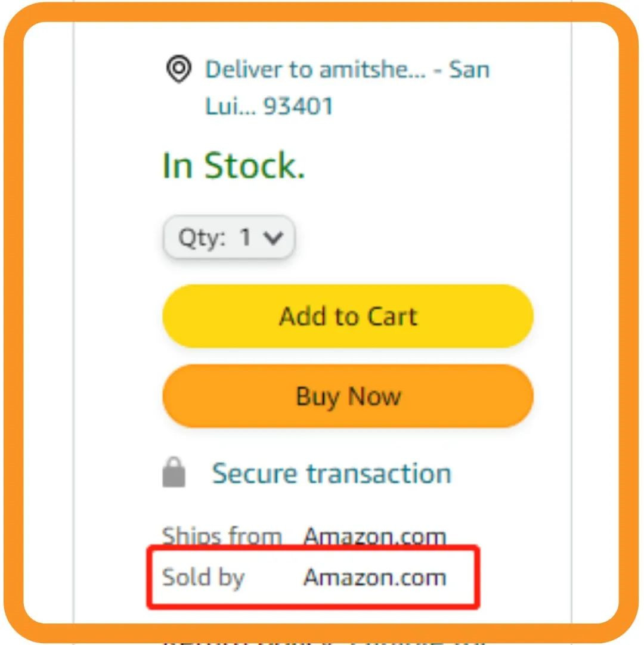Image resolution: width=644 pixels, height=645 pixels.
Task: Click the Ships from label
Action: tap(222, 537)
